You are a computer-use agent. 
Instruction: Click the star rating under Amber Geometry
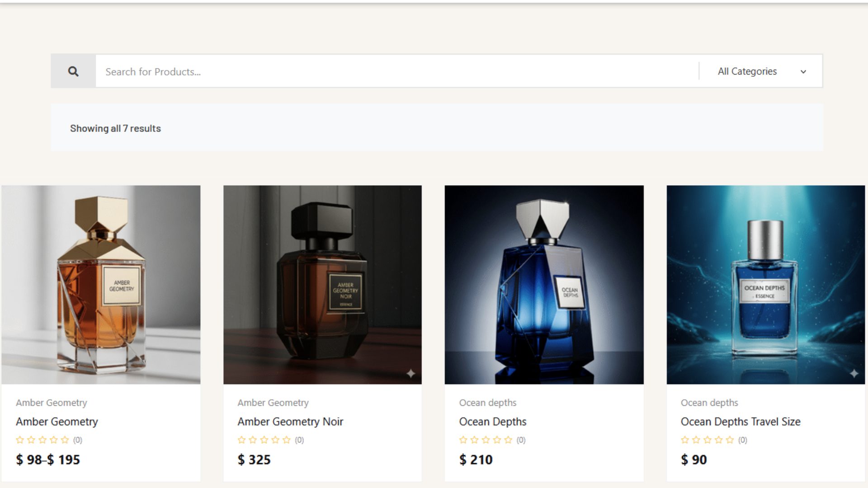42,440
